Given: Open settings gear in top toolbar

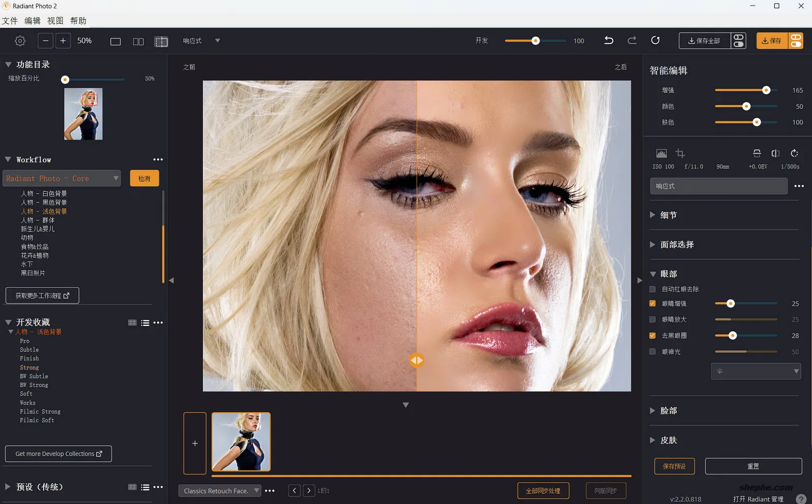Looking at the screenshot, I should click(x=20, y=41).
